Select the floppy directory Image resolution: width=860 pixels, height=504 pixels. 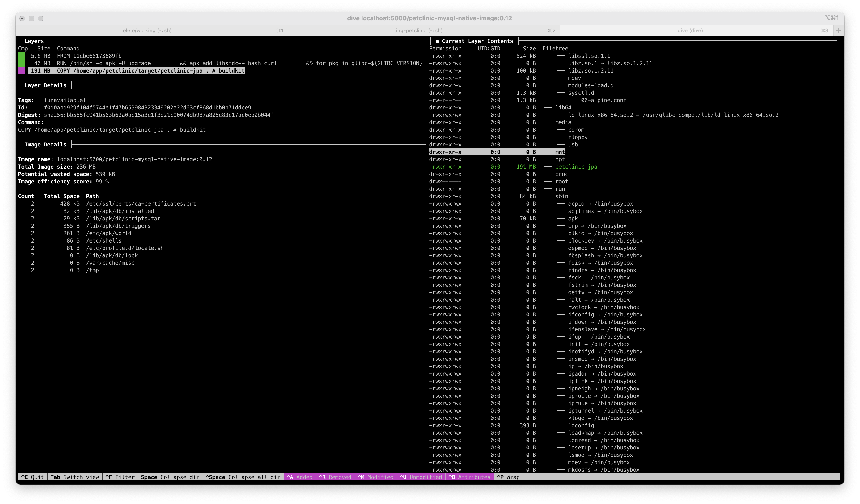click(x=578, y=137)
